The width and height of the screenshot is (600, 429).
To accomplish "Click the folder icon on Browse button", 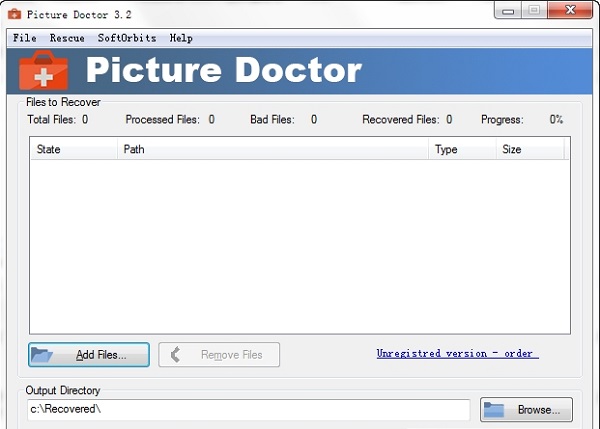I will (494, 409).
